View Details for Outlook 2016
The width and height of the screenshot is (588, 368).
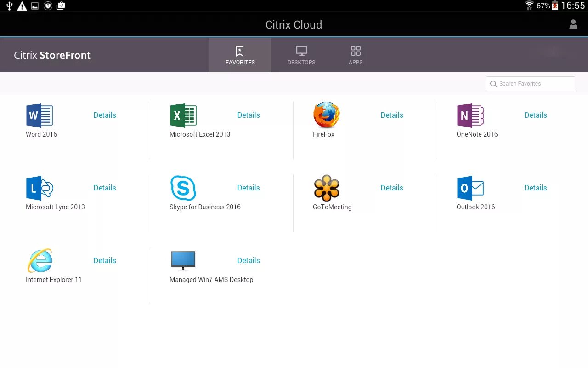pyautogui.click(x=536, y=188)
